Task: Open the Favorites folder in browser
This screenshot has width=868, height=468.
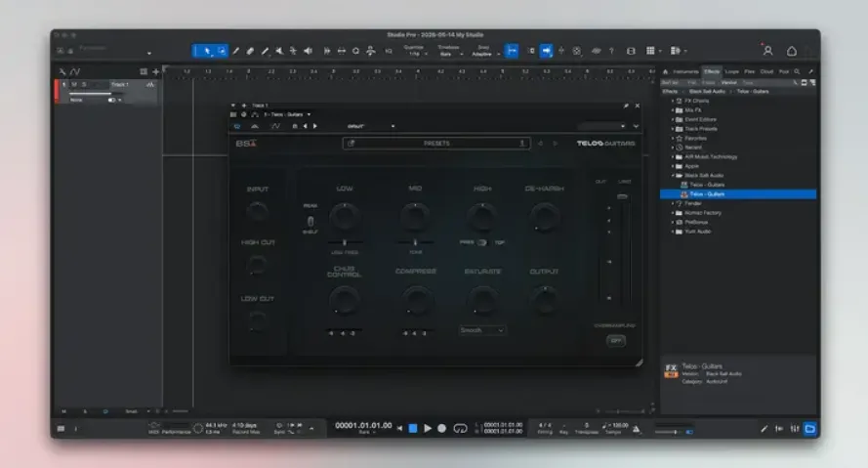Action: [695, 138]
